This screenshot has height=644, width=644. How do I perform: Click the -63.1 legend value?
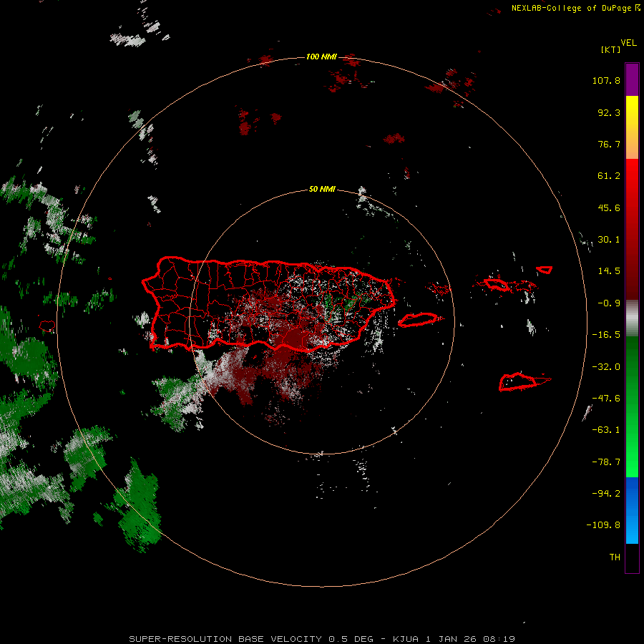[x=606, y=430]
